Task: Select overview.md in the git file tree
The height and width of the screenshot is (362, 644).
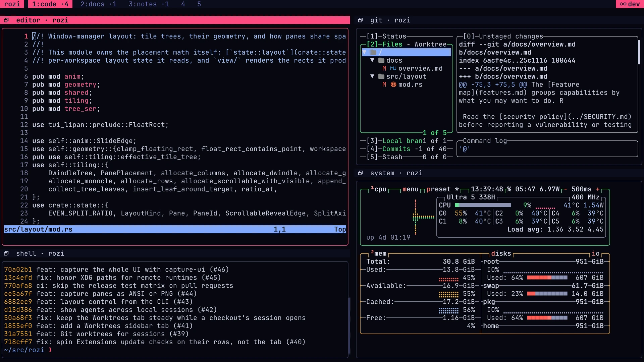Action: click(421, 68)
